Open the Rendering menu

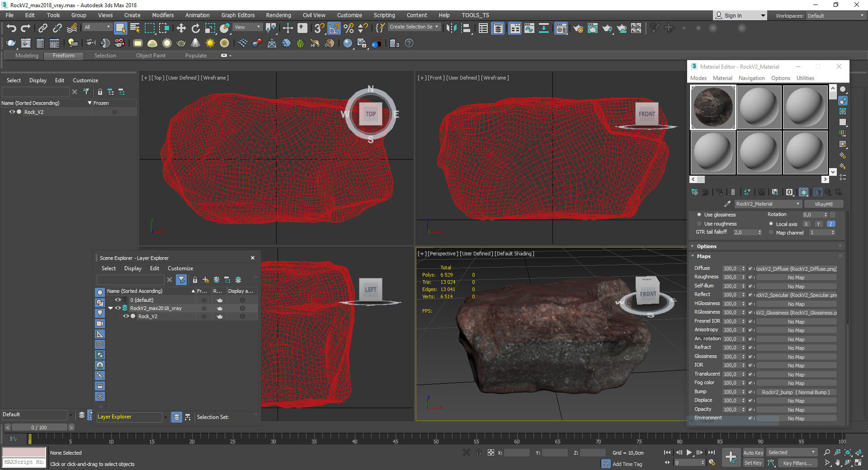[278, 15]
